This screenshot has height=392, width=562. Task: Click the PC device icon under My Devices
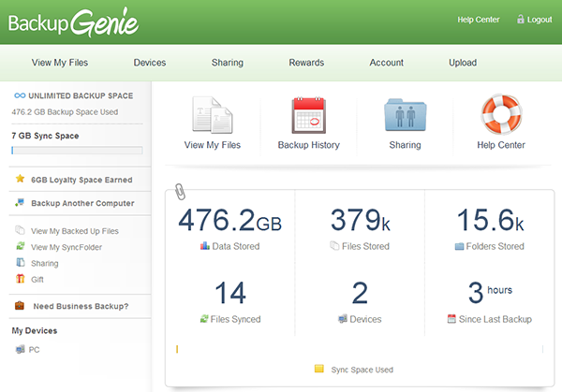(20, 349)
